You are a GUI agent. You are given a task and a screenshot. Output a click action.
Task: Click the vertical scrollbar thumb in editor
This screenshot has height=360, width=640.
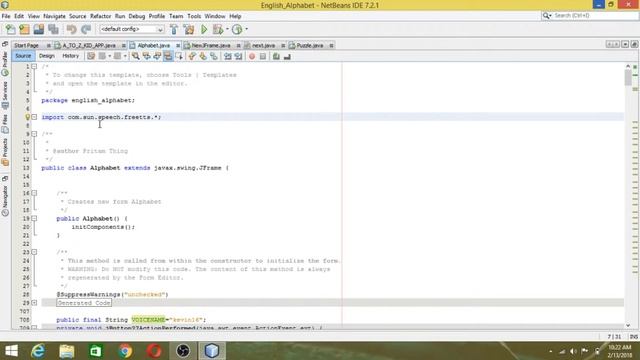[x=628, y=78]
